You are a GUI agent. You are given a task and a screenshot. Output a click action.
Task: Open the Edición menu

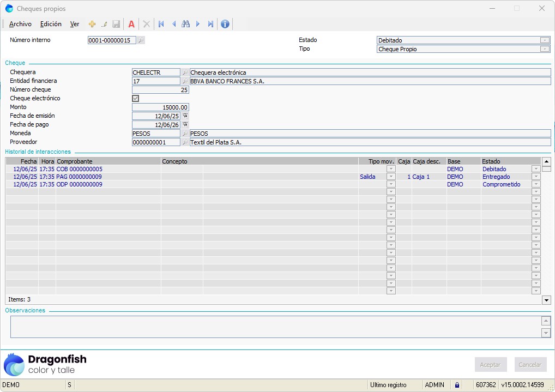click(51, 24)
